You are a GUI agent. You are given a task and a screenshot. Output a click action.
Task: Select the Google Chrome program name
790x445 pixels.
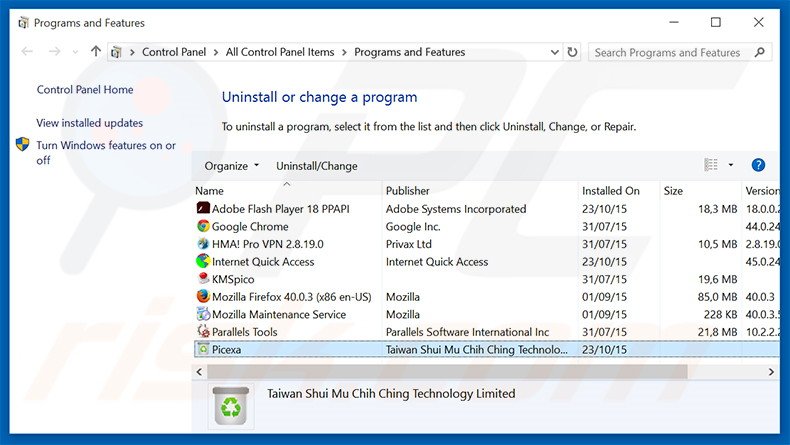250,226
